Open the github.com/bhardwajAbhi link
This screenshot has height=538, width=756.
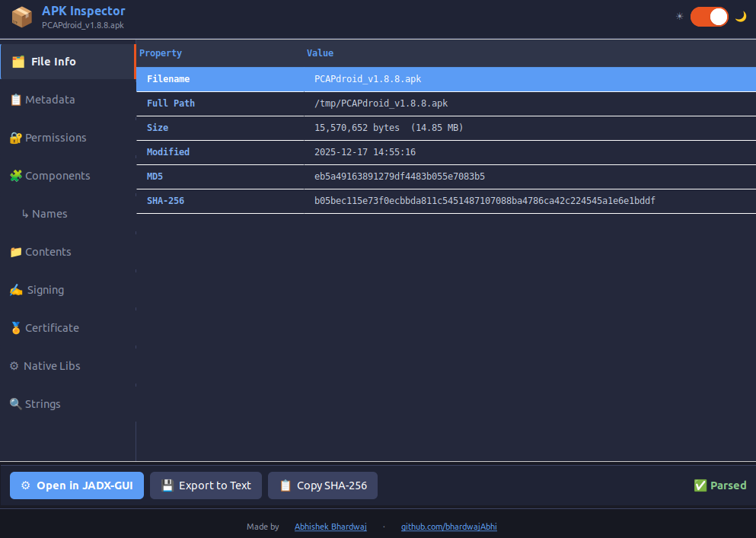pyautogui.click(x=449, y=527)
